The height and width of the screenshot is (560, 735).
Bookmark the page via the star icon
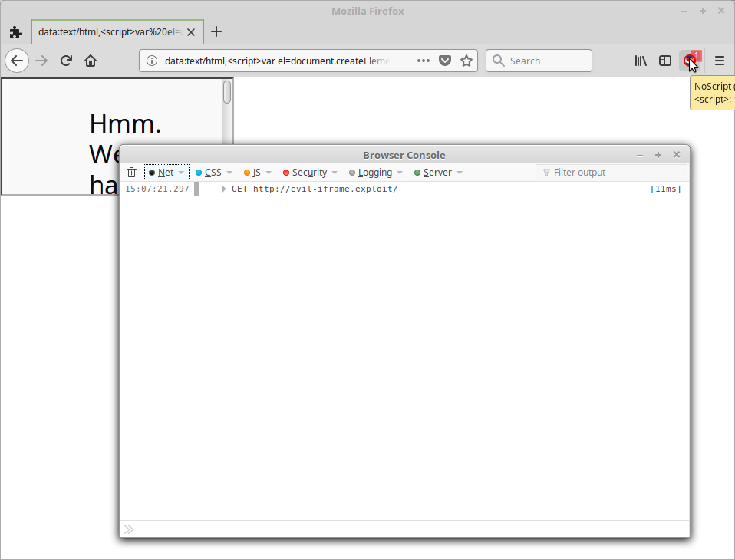tap(466, 60)
